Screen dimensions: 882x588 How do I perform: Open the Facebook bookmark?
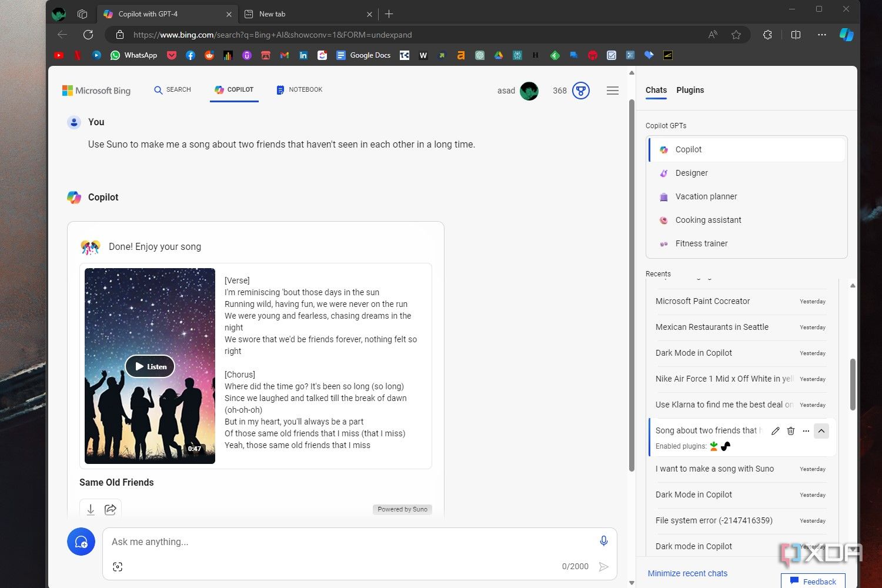coord(191,55)
